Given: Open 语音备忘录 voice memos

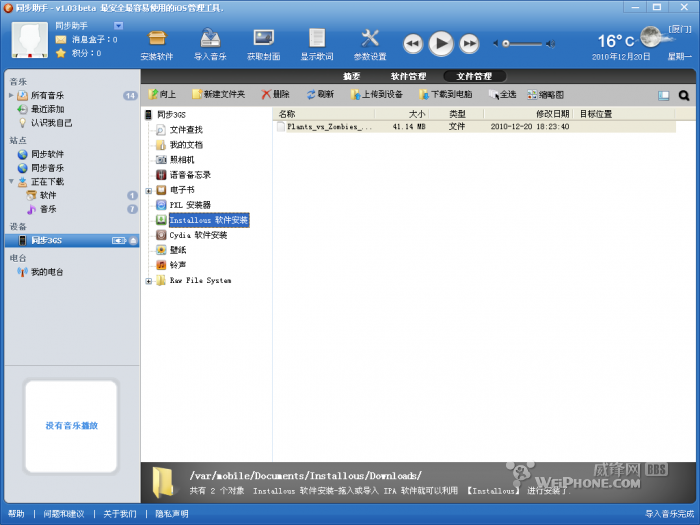Looking at the screenshot, I should pos(190,175).
